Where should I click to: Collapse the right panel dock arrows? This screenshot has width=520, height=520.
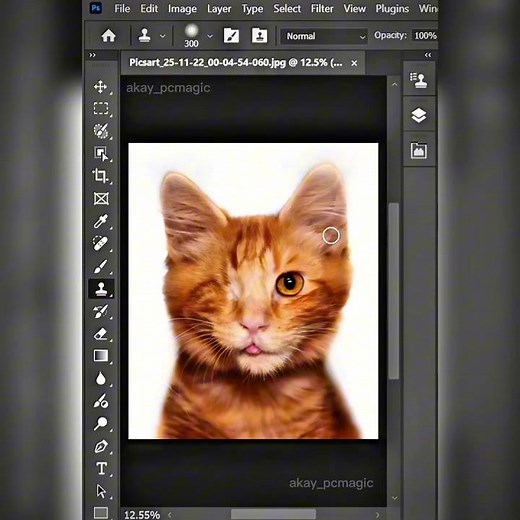point(428,55)
